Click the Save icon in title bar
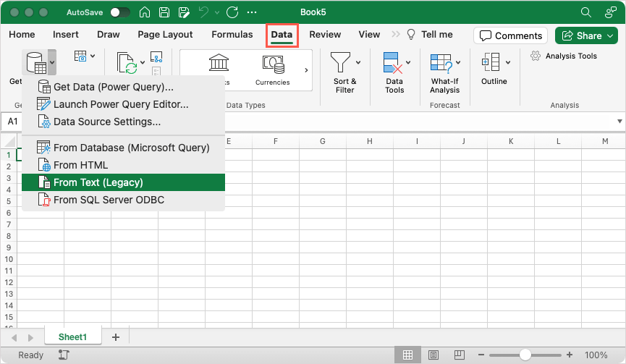626x364 pixels. point(164,12)
